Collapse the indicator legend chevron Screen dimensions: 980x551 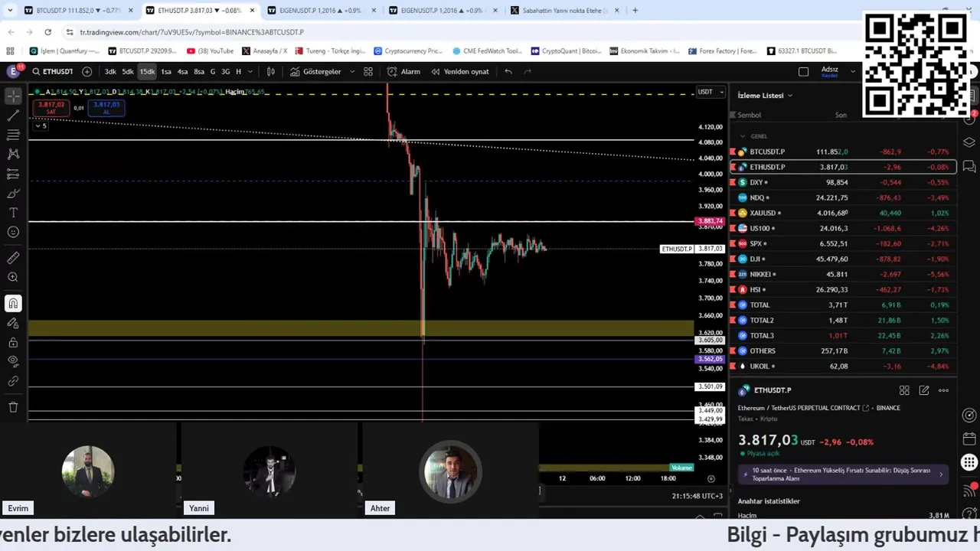[x=41, y=126]
